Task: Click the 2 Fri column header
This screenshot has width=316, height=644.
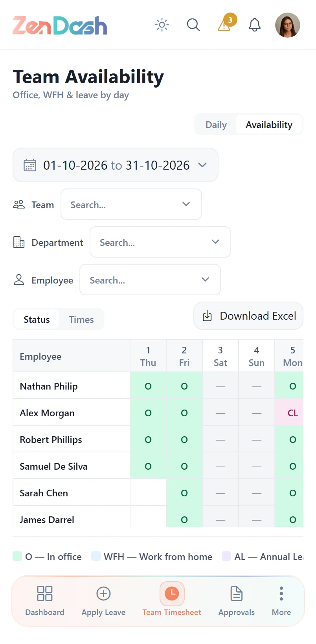Action: [x=184, y=356]
